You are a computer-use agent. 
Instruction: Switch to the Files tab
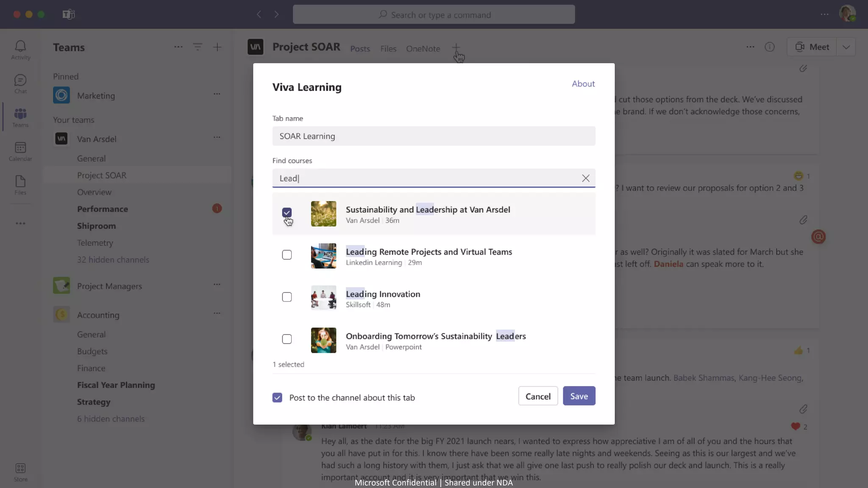(388, 49)
